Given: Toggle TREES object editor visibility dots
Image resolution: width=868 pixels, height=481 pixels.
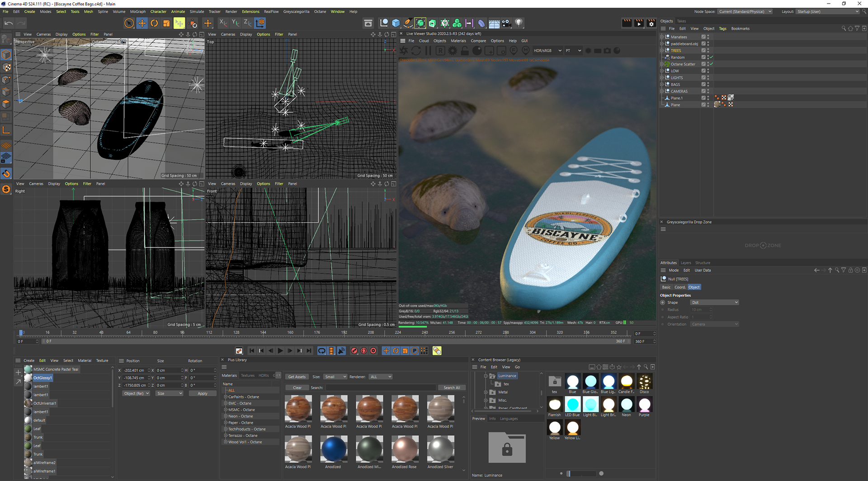Looking at the screenshot, I should (708, 51).
